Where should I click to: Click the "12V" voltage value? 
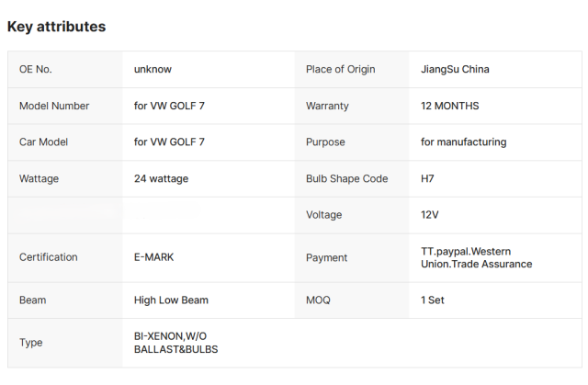(427, 215)
